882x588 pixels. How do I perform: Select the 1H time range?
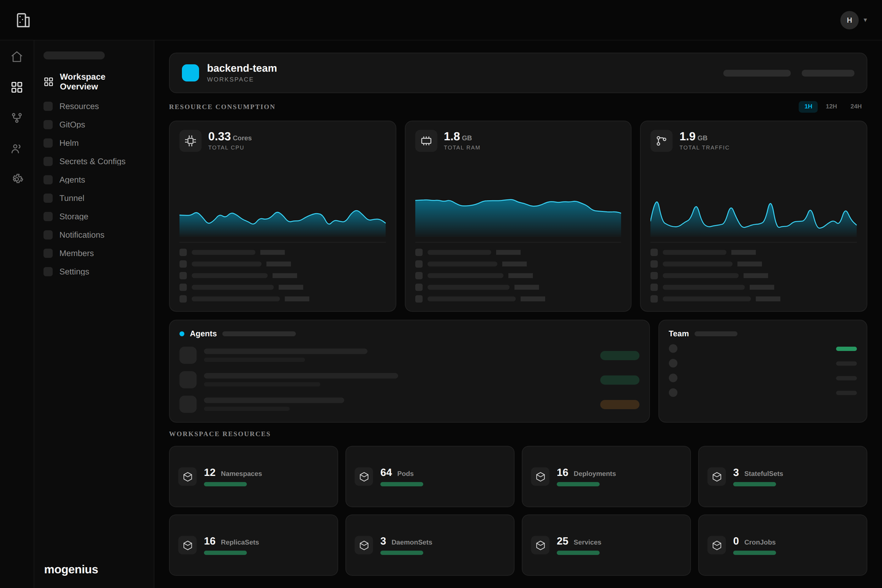tap(808, 107)
